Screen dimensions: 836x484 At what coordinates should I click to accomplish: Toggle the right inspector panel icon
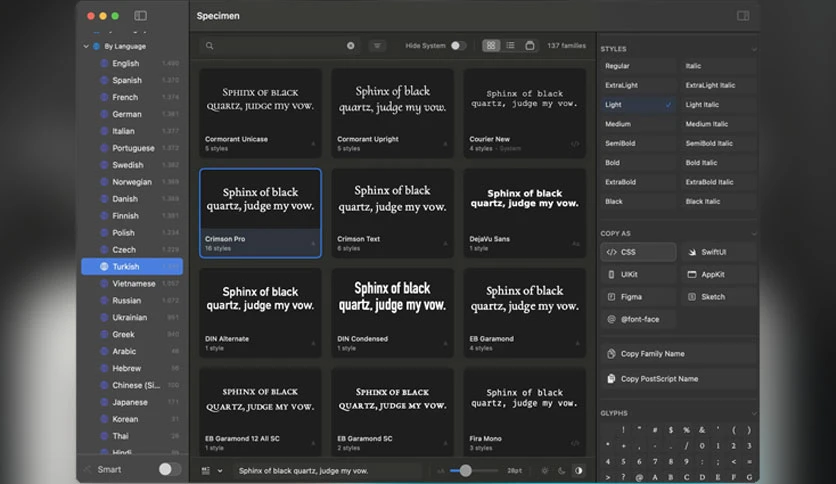coord(743,16)
